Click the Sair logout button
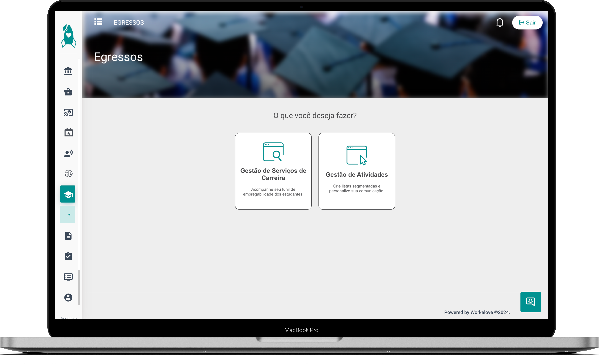 527,23
